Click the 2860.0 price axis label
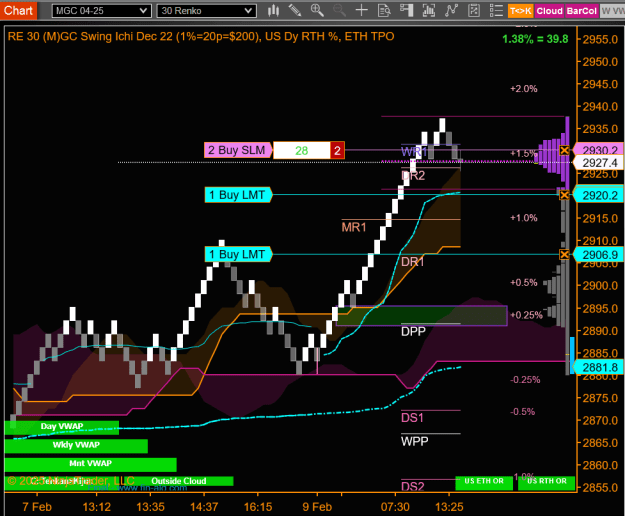Screen dimensions: 625x516 (600, 465)
